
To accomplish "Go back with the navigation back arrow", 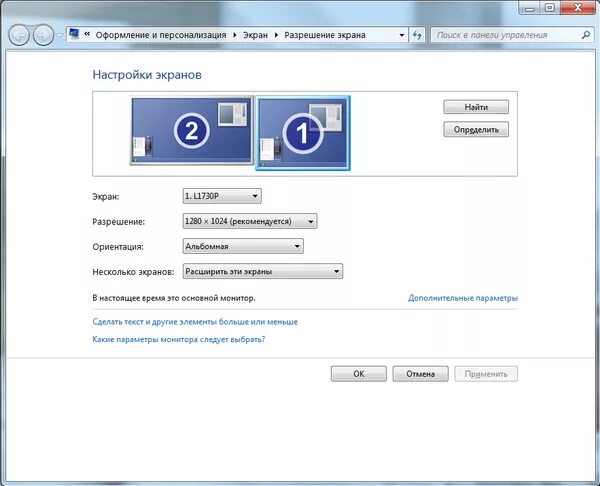I will 19,35.
